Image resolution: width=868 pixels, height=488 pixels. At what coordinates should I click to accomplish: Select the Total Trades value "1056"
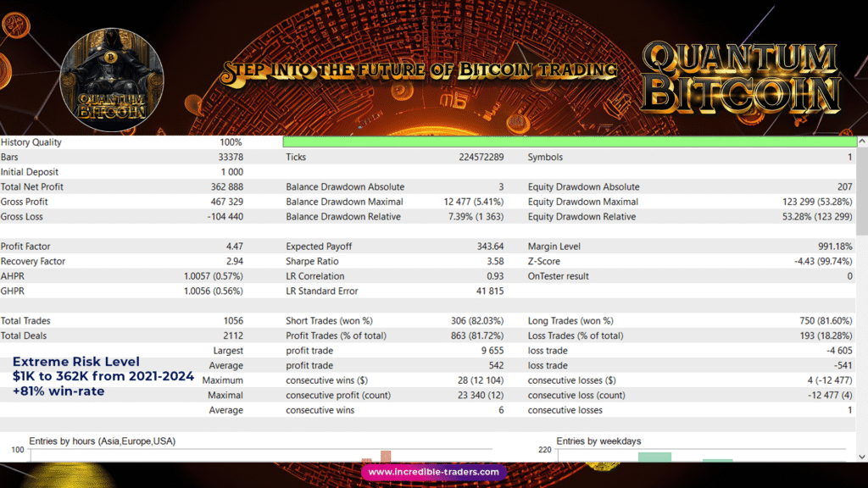point(233,321)
